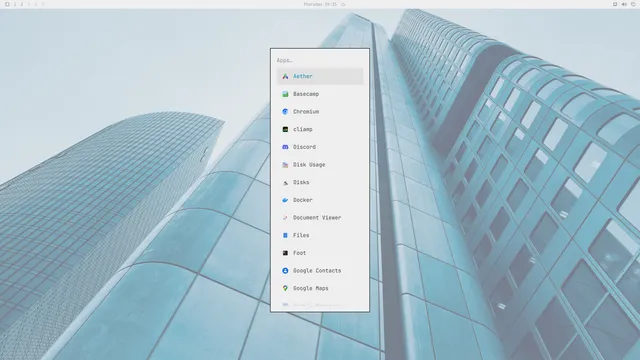
Task: Launch Docker by its whale icon
Action: [285, 200]
